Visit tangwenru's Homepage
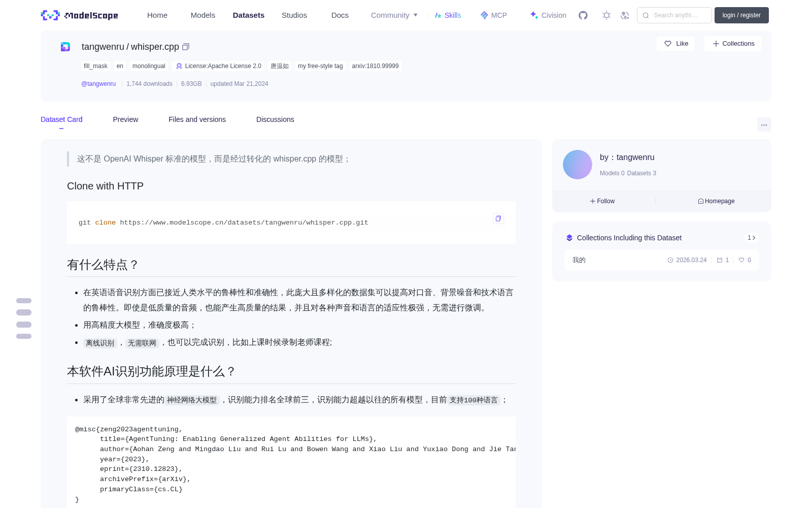 point(716,201)
